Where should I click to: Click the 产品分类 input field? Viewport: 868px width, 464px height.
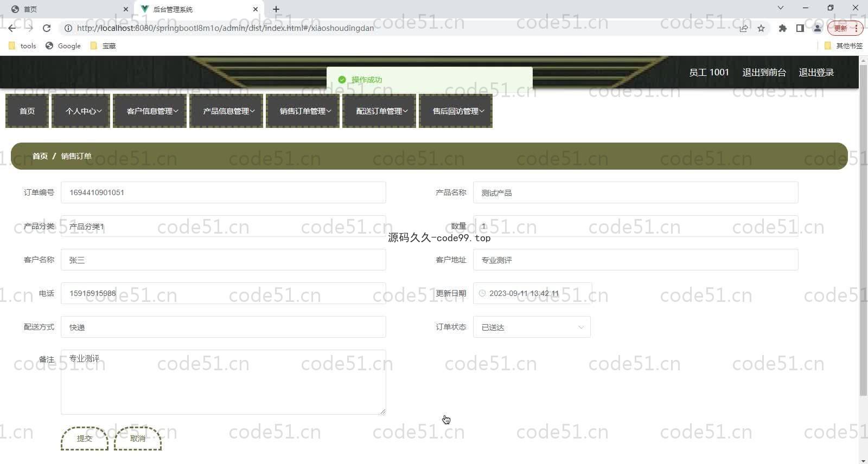point(224,226)
